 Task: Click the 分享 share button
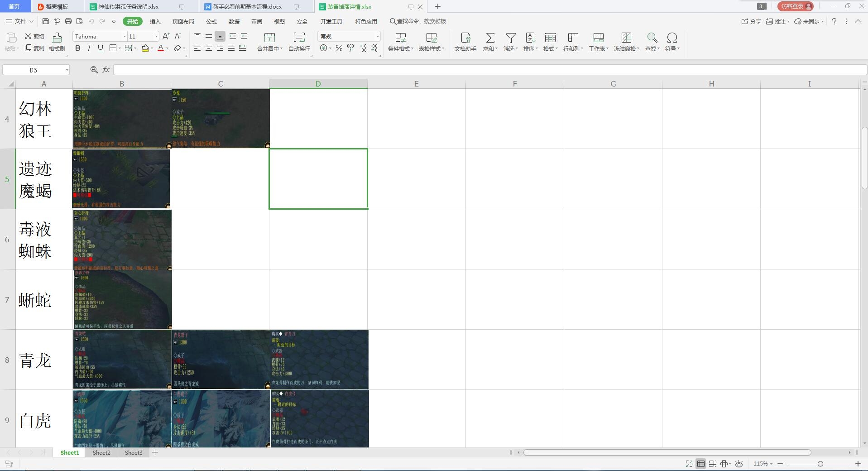tap(751, 21)
